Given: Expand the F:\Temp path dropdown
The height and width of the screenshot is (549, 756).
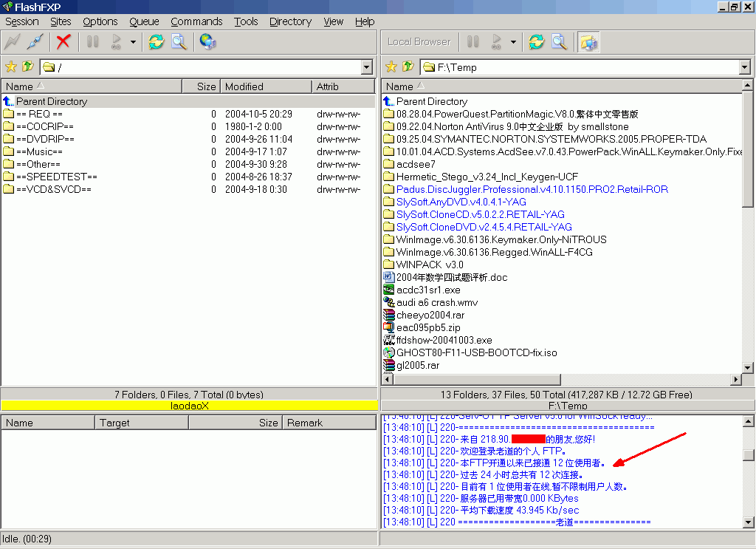Looking at the screenshot, I should [744, 67].
